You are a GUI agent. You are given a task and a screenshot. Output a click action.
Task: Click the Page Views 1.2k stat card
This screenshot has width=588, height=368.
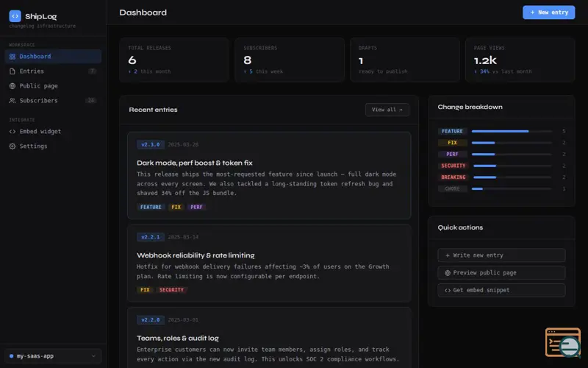pos(520,60)
